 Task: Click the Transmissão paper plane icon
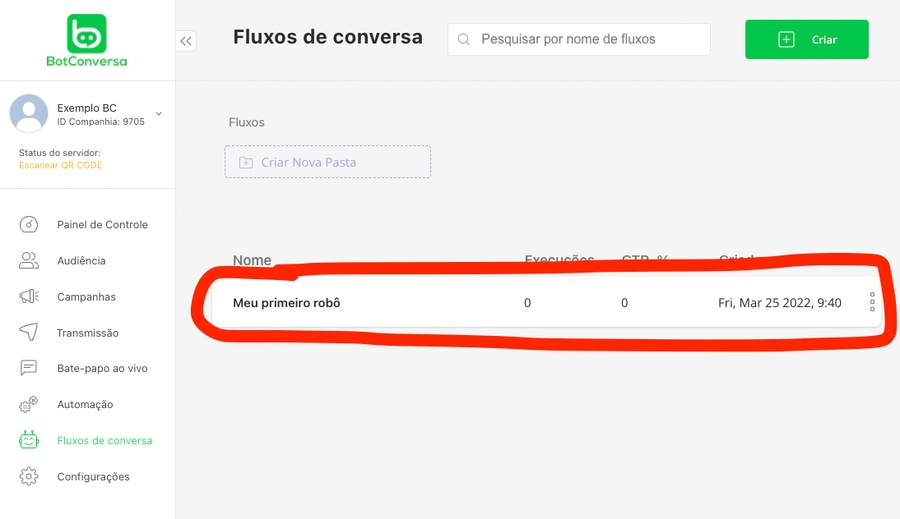tap(29, 332)
